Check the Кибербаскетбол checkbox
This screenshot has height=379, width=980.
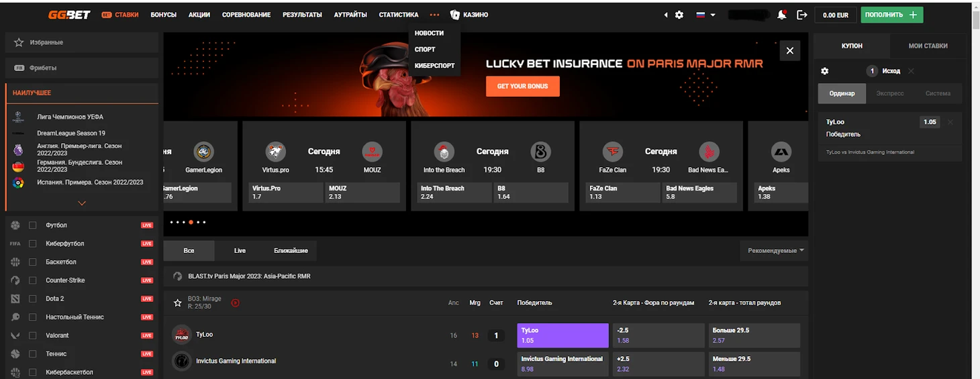(33, 372)
